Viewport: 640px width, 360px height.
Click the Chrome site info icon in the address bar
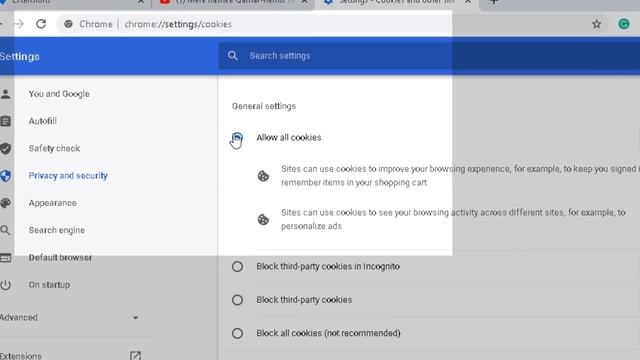[68, 24]
